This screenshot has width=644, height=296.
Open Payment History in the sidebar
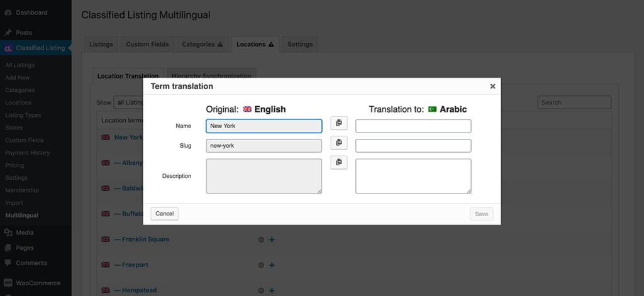(x=28, y=153)
